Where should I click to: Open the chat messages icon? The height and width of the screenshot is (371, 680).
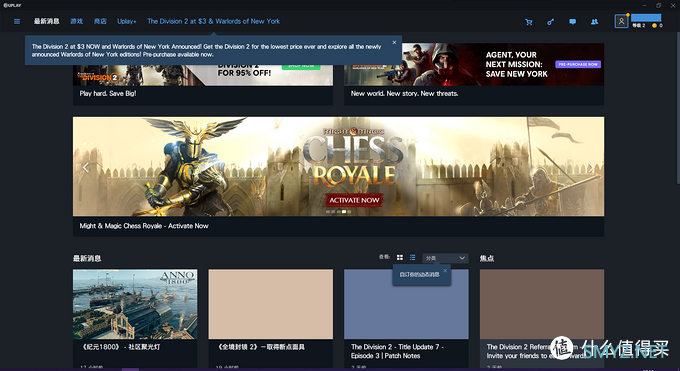coord(572,22)
